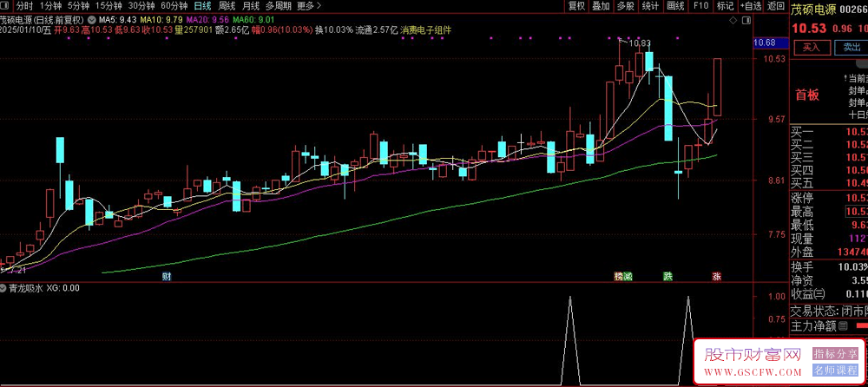Open 复权 adjustment menu
This screenshot has height=387, width=868.
[x=576, y=6]
